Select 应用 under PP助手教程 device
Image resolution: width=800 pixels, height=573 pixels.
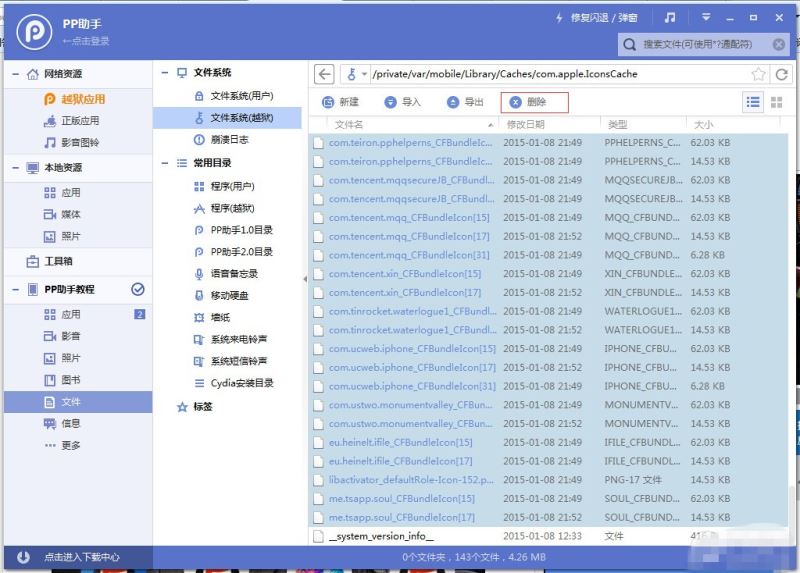pyautogui.click(x=62, y=314)
